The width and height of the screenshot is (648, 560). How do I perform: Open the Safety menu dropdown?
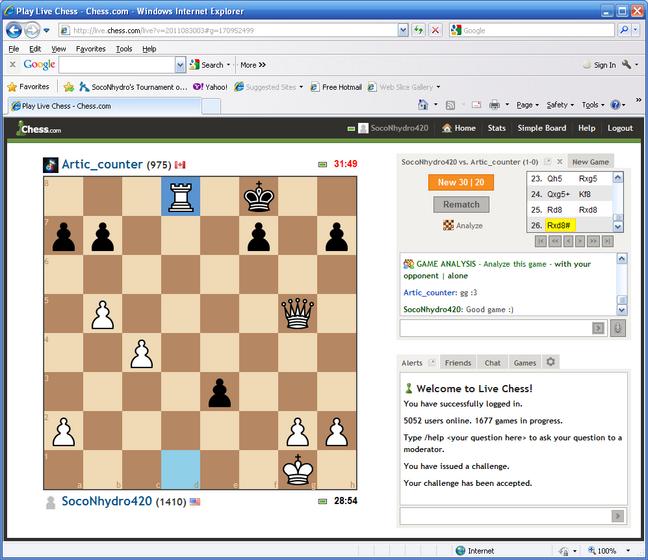coord(560,105)
